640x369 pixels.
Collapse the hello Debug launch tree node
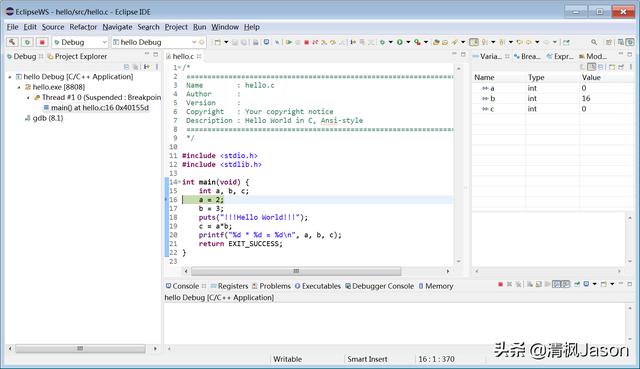pyautogui.click(x=10, y=77)
